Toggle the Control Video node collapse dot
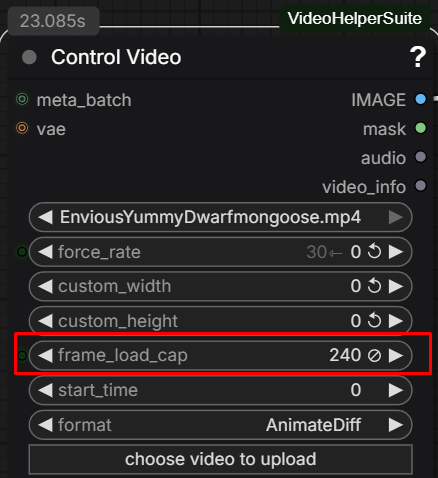The image size is (438, 478). coord(29,57)
